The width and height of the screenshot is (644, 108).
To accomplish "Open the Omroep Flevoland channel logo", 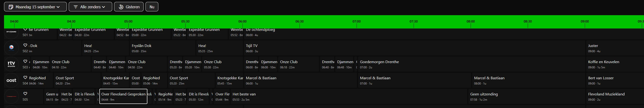I will tap(11, 96).
